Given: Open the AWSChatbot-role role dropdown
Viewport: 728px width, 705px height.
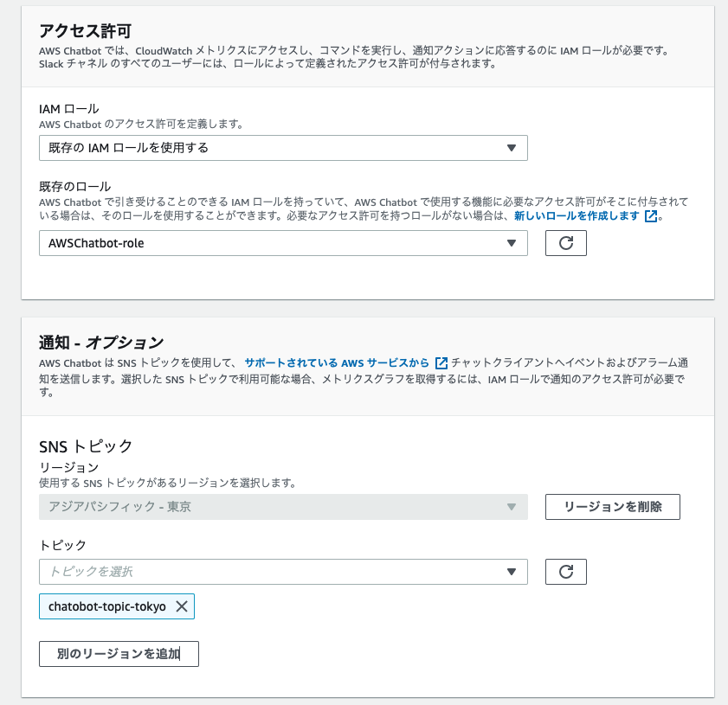Looking at the screenshot, I should [281, 243].
